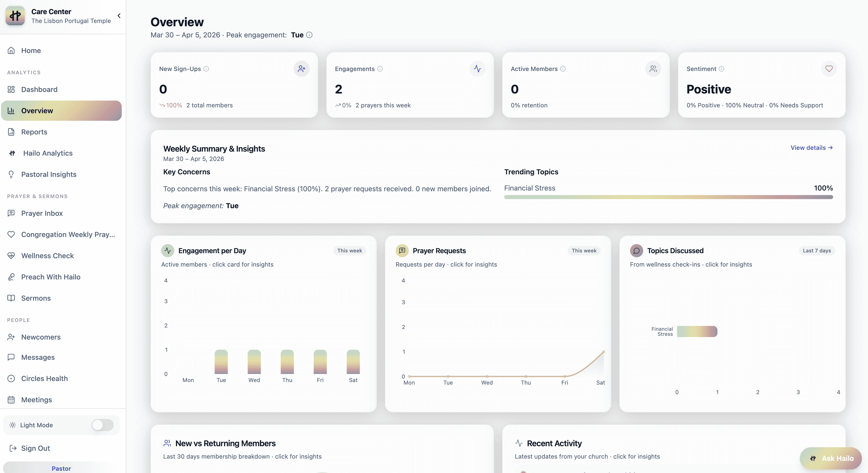
Task: Click the Active Members people icon
Action: click(x=653, y=69)
